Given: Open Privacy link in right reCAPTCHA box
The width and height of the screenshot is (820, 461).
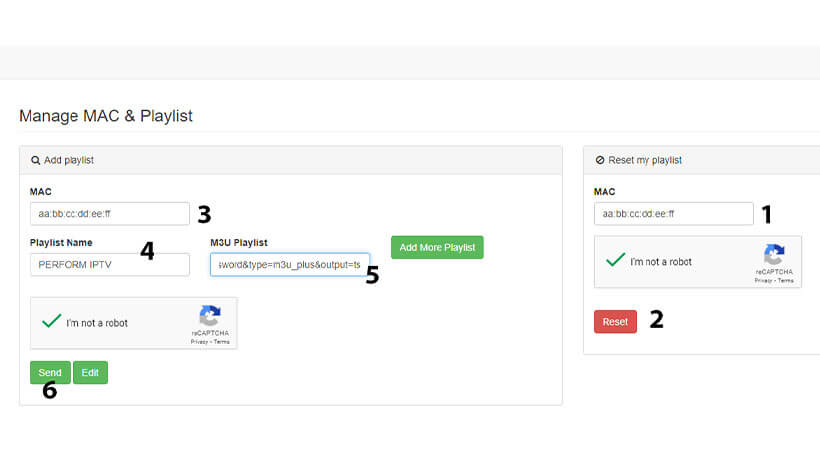Looking at the screenshot, I should pos(763,281).
